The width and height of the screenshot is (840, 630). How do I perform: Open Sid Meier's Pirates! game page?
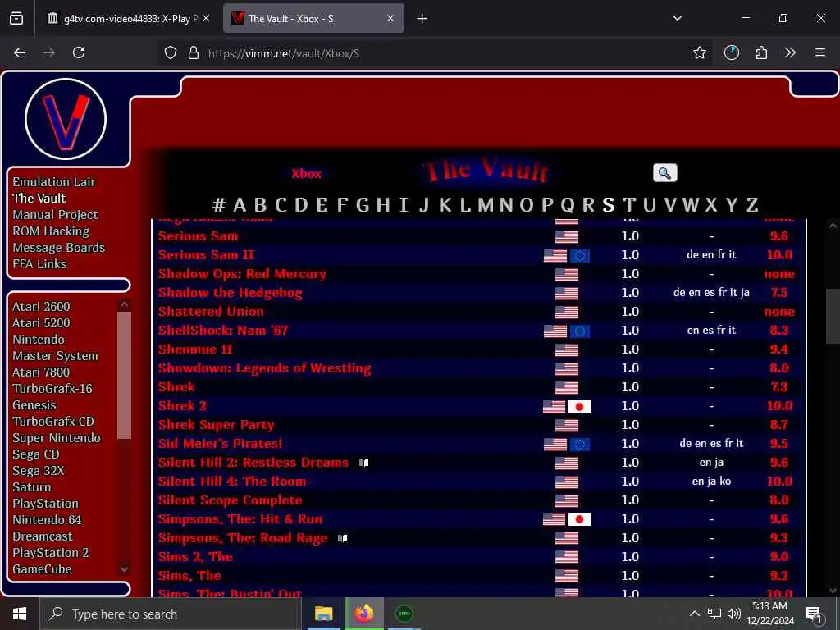click(x=220, y=444)
